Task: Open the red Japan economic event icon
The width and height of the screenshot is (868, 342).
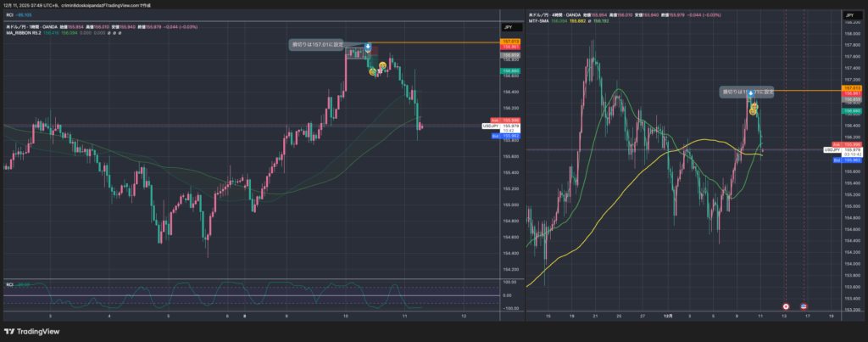Action: 786,306
